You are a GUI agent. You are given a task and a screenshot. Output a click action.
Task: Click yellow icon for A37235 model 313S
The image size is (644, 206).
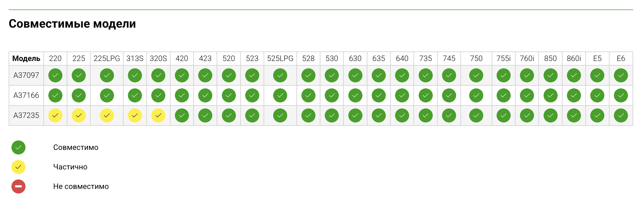pyautogui.click(x=135, y=115)
